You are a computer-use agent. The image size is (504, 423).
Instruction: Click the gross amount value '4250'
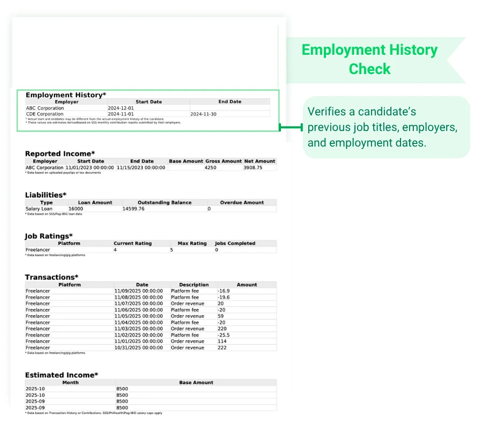tap(211, 167)
